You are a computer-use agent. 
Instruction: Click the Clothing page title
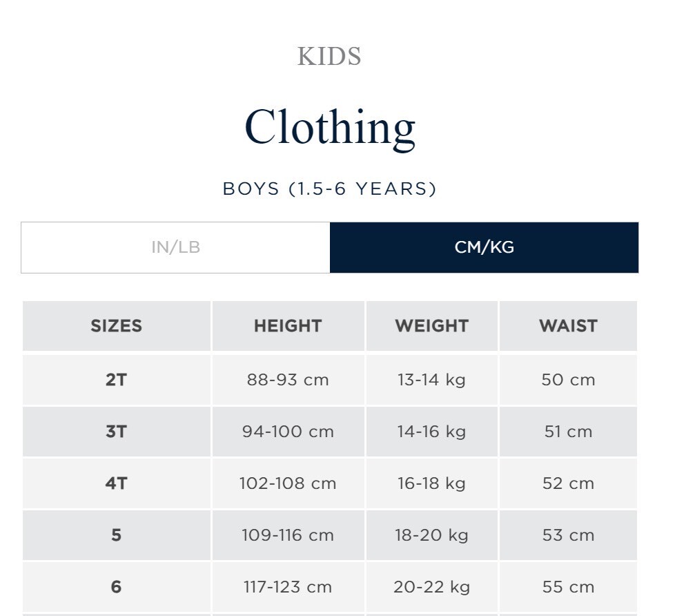coord(329,127)
